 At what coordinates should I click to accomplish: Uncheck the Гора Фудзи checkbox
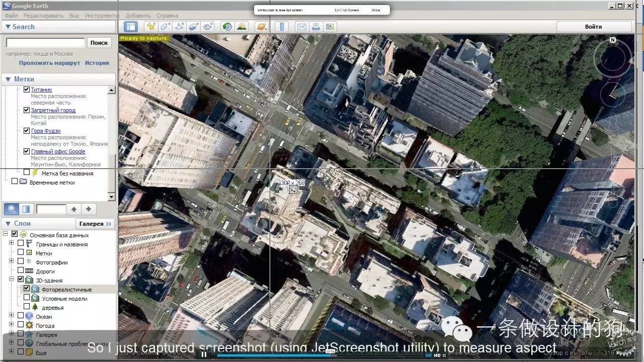(27, 131)
